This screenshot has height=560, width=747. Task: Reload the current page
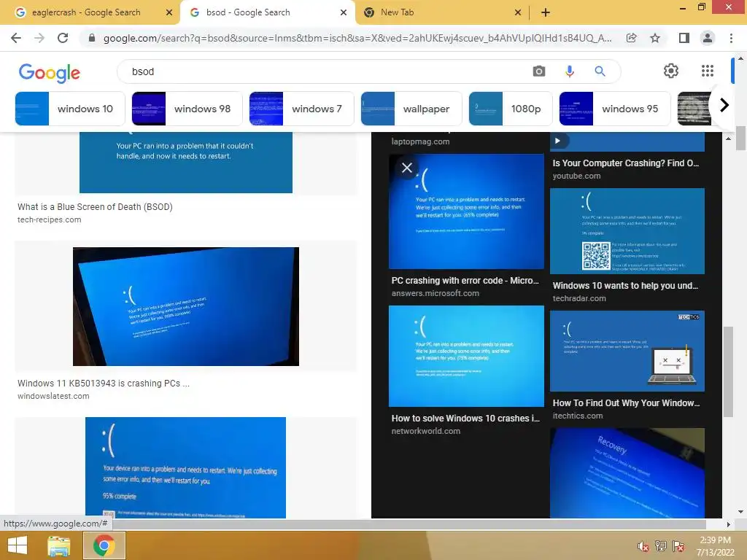click(x=63, y=38)
